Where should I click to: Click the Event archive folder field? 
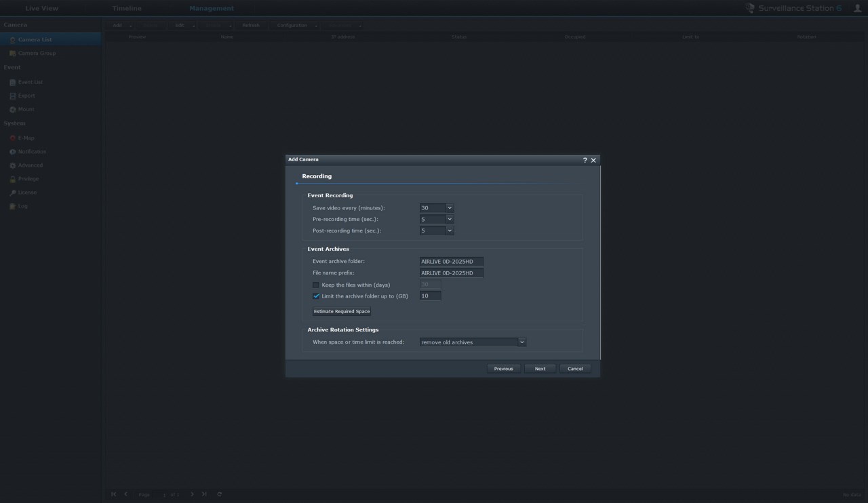(451, 262)
